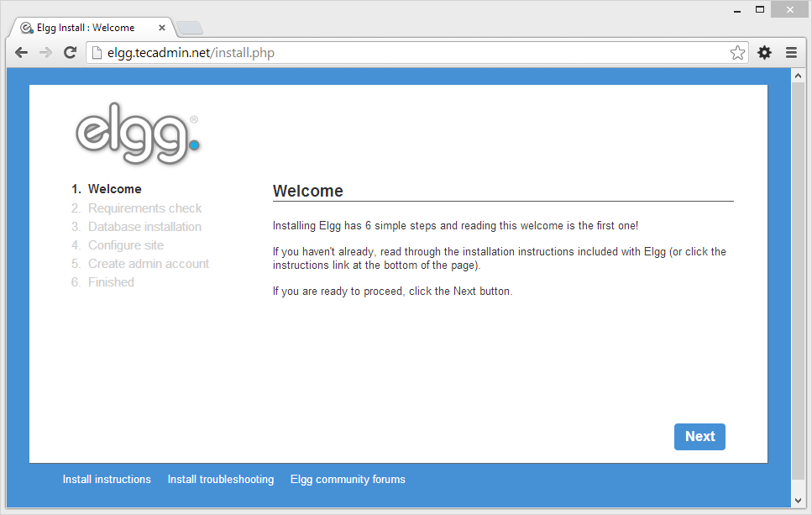The image size is (812, 515).
Task: Click the Next button
Action: pyautogui.click(x=699, y=437)
